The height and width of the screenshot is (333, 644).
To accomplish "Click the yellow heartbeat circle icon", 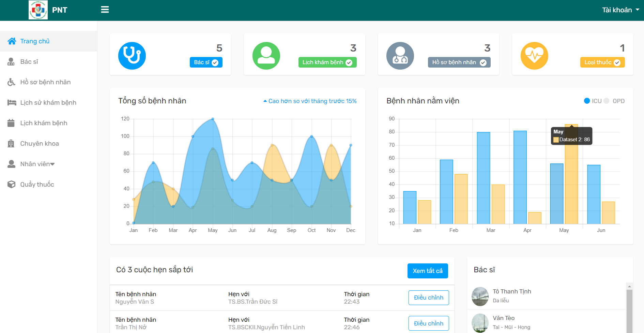I will pyautogui.click(x=534, y=56).
